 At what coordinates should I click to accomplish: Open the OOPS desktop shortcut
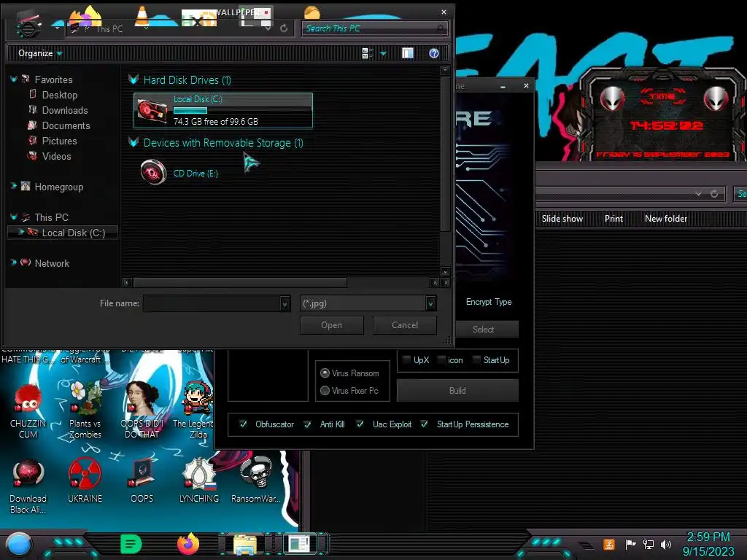click(x=142, y=481)
